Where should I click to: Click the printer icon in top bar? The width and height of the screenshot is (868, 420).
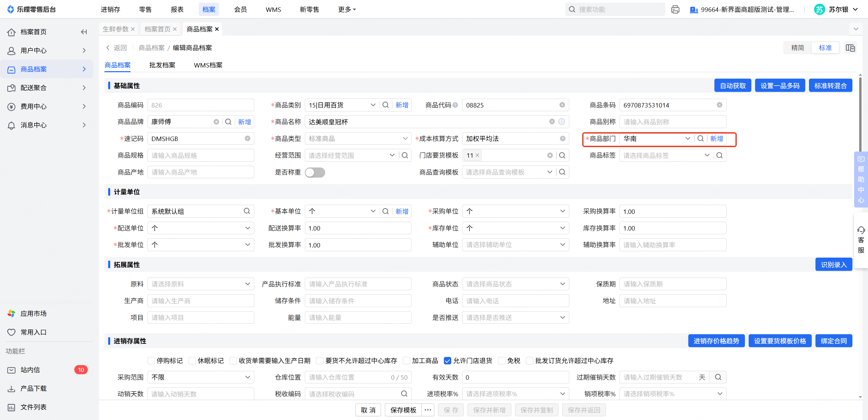[x=675, y=9]
